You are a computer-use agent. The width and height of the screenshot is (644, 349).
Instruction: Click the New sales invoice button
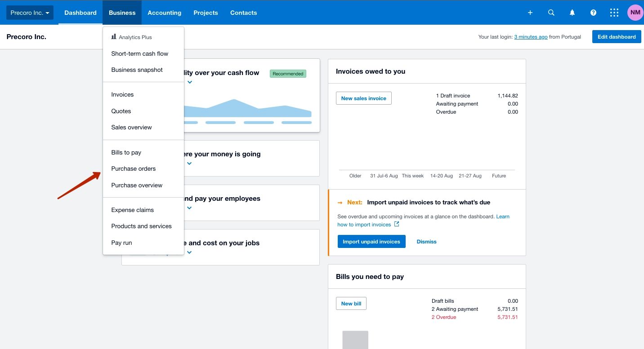pos(363,98)
